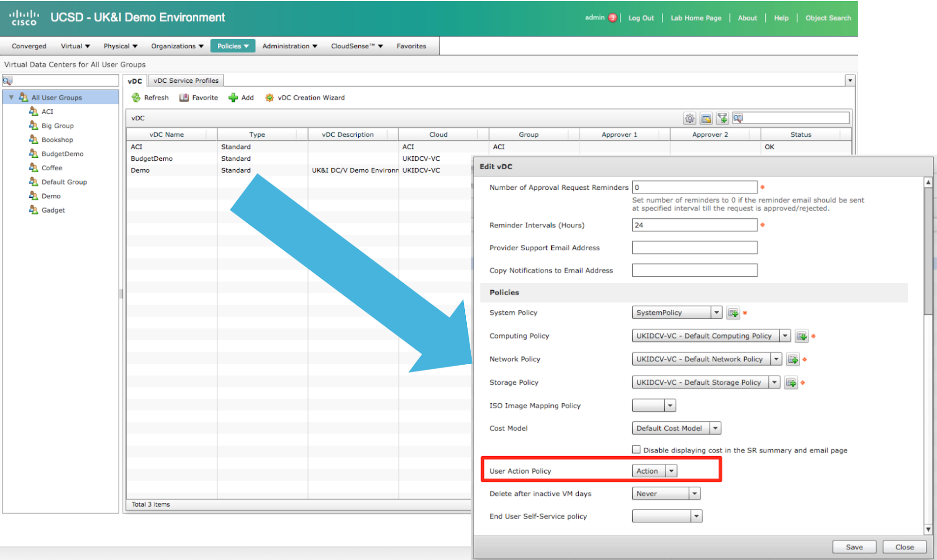Viewport: 937px width, 560px height.
Task: Add new Storage Policy via plus icon
Action: (791, 383)
